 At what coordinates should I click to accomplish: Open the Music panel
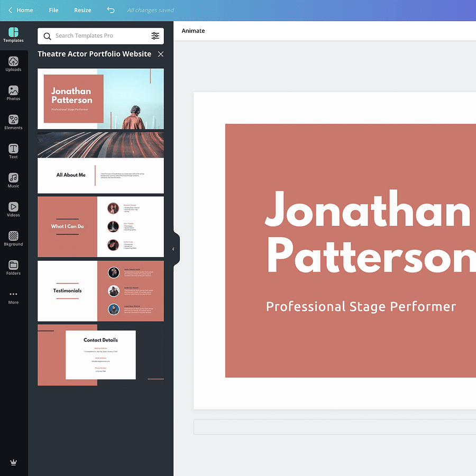[13, 180]
